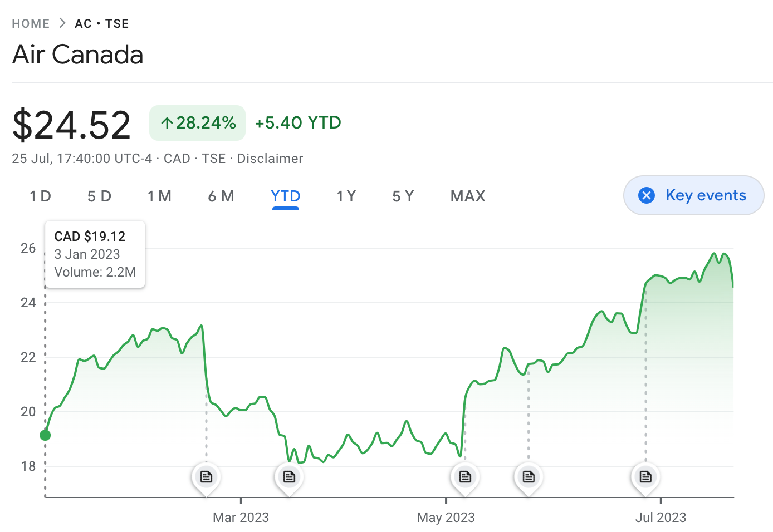This screenshot has width=773, height=532.
Task: Click the first news event marker near Mar 2023
Action: click(206, 477)
